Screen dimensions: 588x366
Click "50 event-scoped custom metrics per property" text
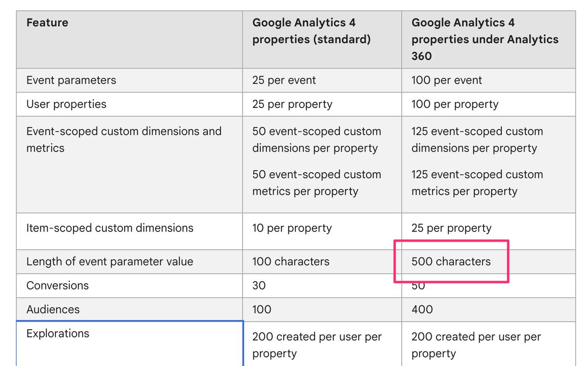(317, 183)
